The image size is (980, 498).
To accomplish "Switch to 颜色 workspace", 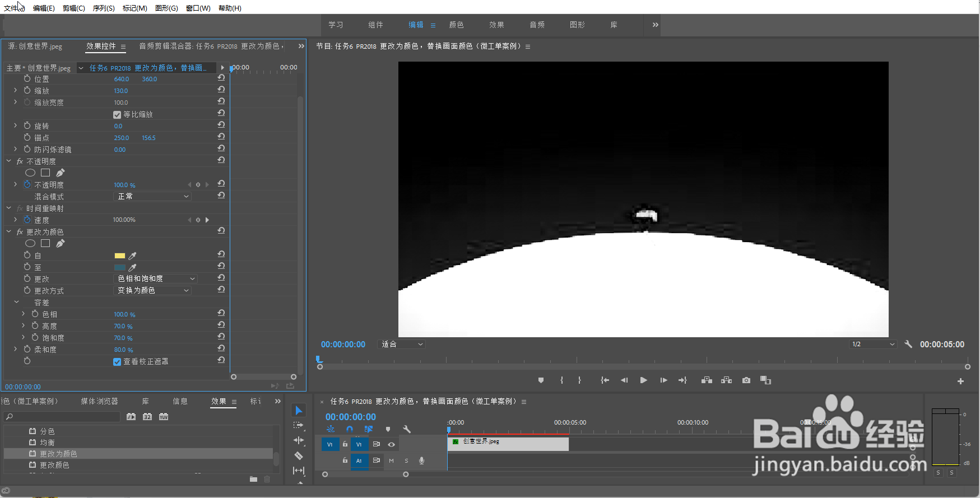I will 457,25.
